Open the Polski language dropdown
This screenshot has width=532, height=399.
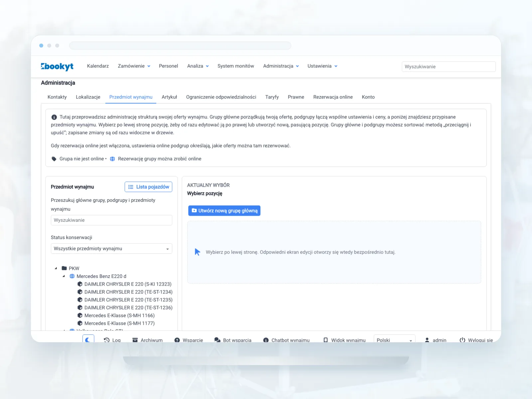pos(394,339)
